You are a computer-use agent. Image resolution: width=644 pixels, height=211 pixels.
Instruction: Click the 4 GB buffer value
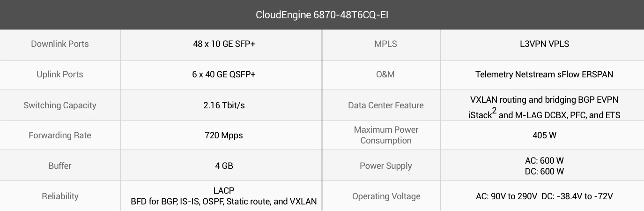(221, 166)
